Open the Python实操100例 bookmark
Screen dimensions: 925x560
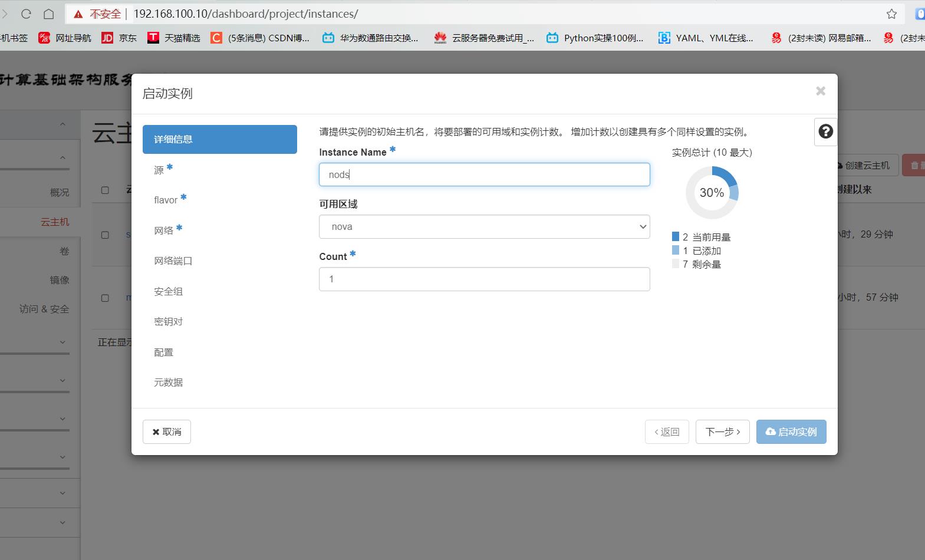point(595,38)
